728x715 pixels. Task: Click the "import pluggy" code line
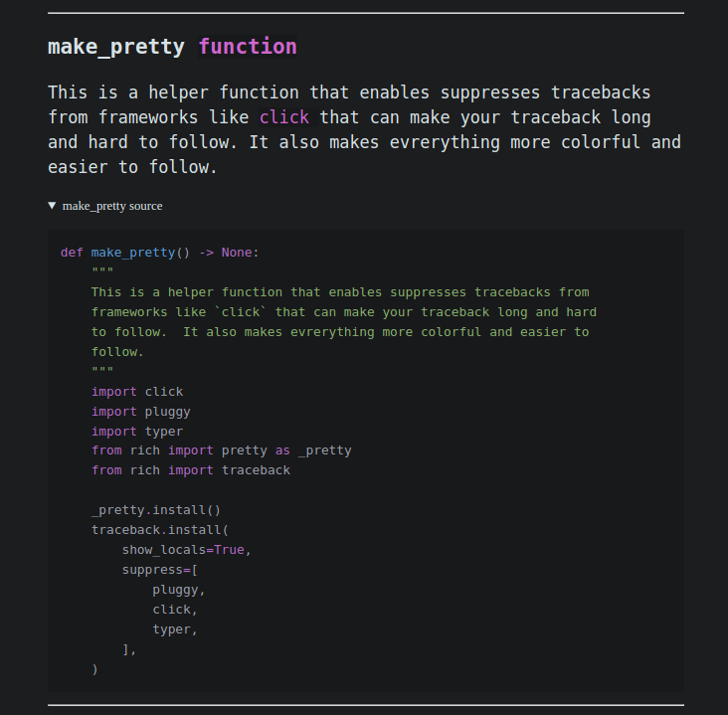pyautogui.click(x=140, y=412)
